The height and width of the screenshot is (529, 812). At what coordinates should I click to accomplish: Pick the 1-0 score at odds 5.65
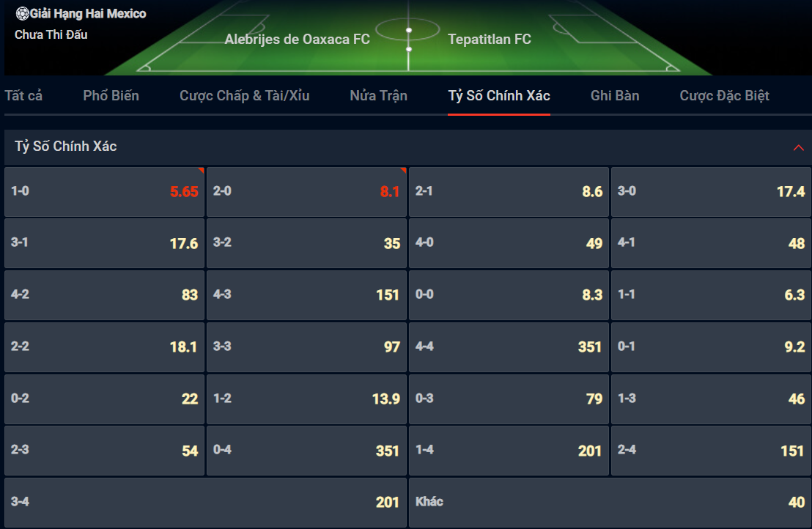click(x=104, y=191)
